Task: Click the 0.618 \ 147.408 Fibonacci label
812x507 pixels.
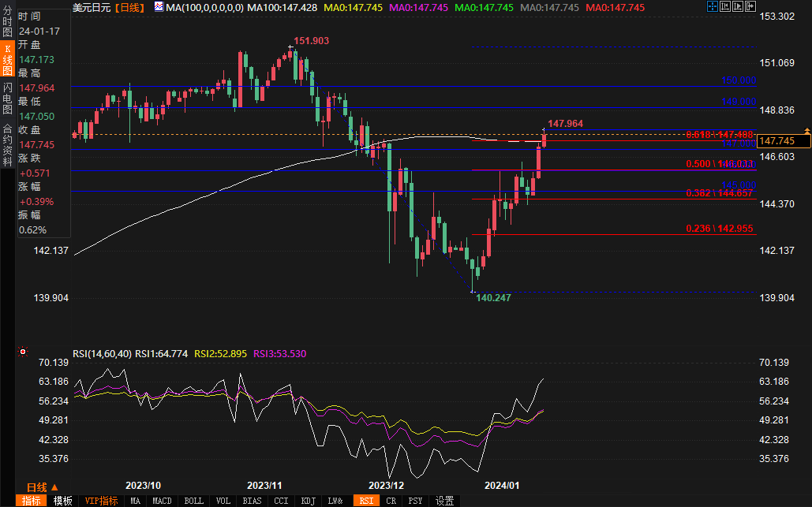Action: [720, 135]
